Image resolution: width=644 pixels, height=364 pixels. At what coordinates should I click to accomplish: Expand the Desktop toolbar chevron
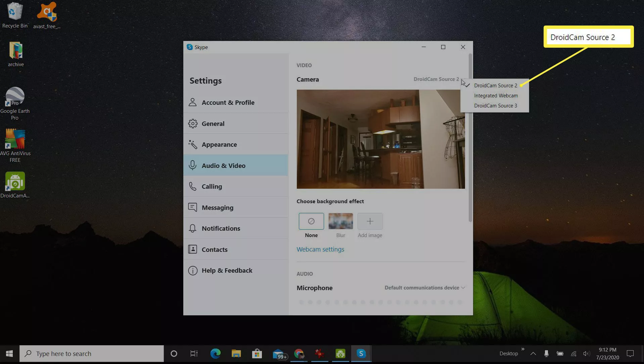[x=523, y=349]
